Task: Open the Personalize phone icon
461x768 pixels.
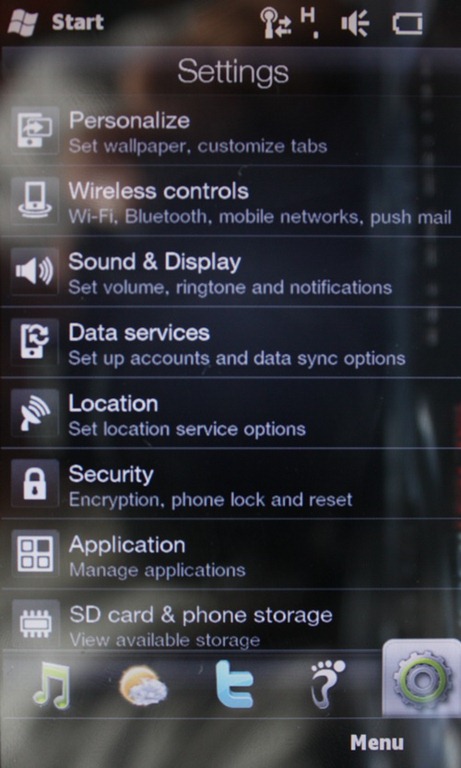Action: click(x=34, y=131)
